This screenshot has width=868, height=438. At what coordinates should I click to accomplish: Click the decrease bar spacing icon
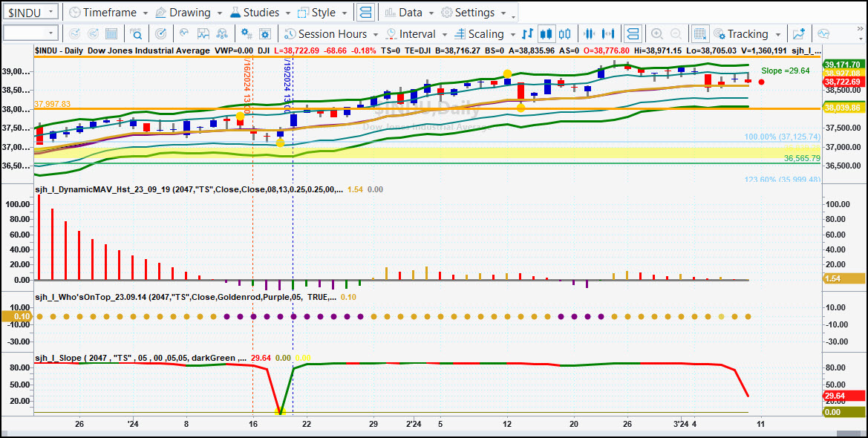pyautogui.click(x=589, y=33)
